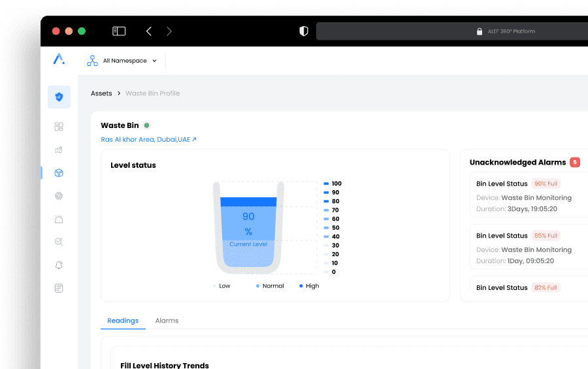Image resolution: width=588 pixels, height=369 pixels.
Task: Open the gear-chip settings icon in sidebar
Action: click(x=59, y=196)
